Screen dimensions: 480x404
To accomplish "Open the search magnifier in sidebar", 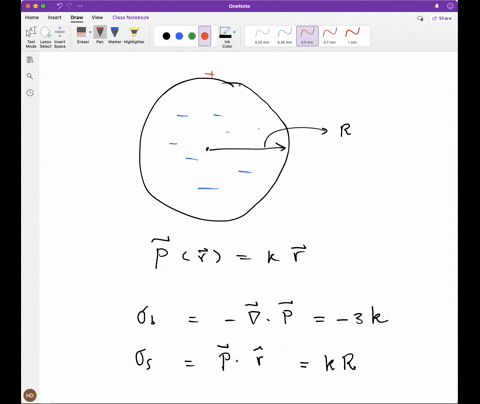I will (x=30, y=76).
